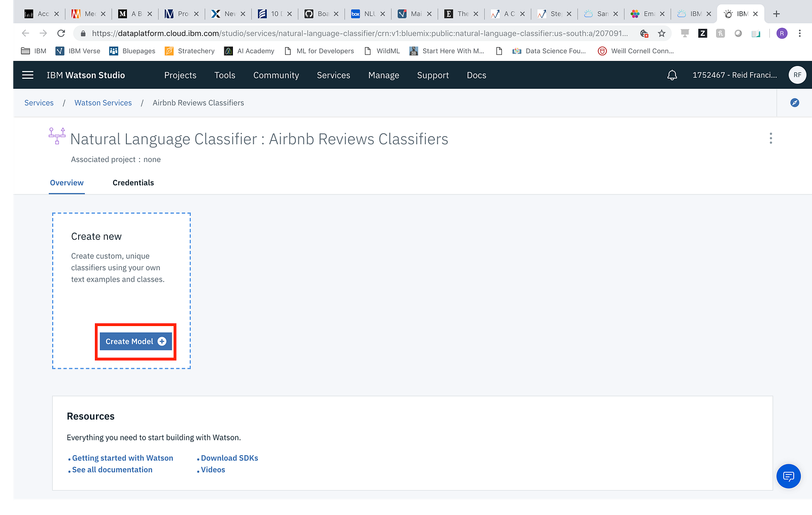Open the Start Here With M... bookmark
Screen dimensions: 812x515
point(447,51)
